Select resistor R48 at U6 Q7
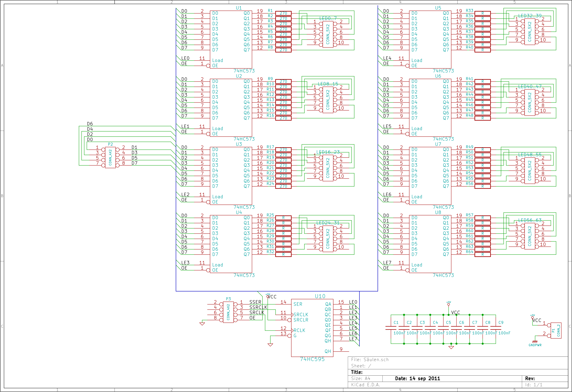The image size is (572, 392). [483, 118]
